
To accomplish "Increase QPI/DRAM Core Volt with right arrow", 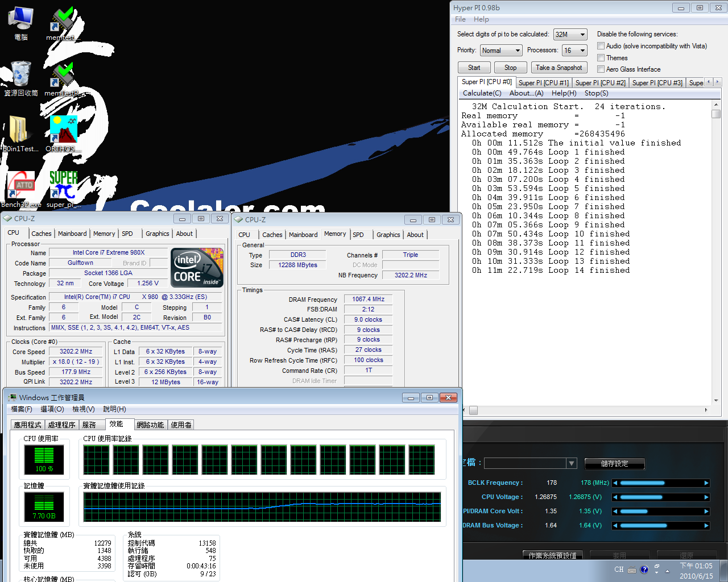I will tap(706, 512).
